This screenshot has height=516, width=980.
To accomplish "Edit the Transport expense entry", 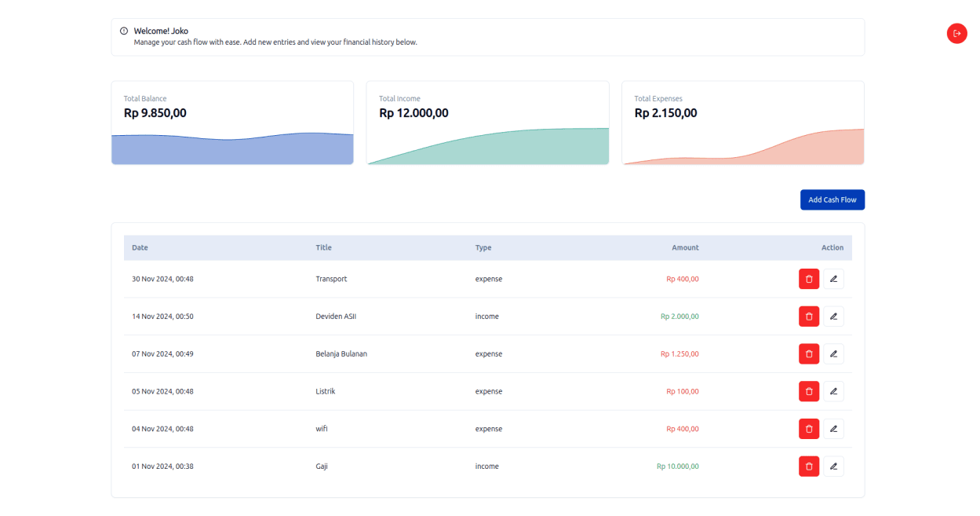I will [x=833, y=279].
